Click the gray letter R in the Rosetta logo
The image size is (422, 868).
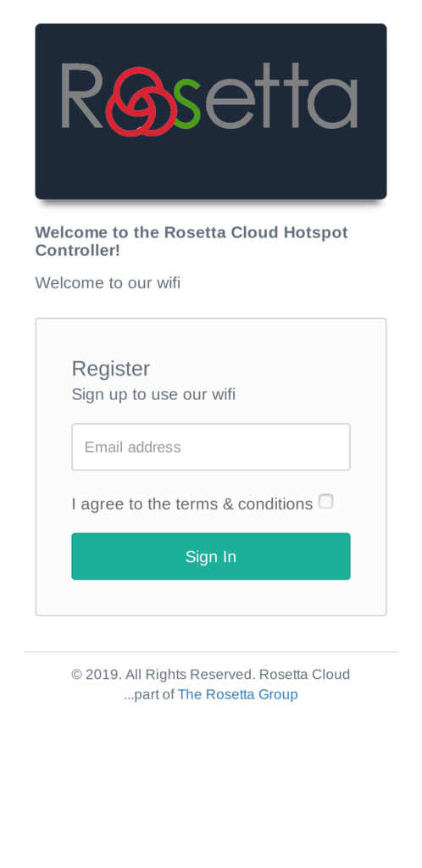coord(83,96)
